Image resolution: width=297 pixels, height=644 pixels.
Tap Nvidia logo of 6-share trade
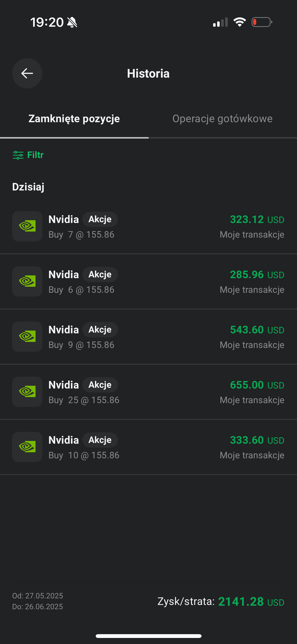coord(27,281)
